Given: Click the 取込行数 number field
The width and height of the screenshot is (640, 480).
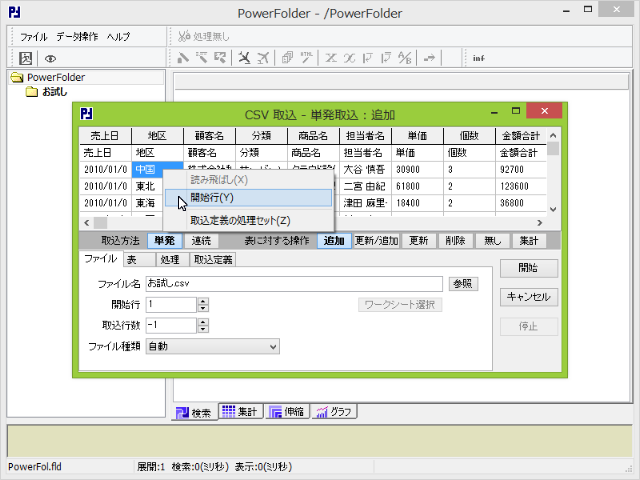Looking at the screenshot, I should pos(171,326).
